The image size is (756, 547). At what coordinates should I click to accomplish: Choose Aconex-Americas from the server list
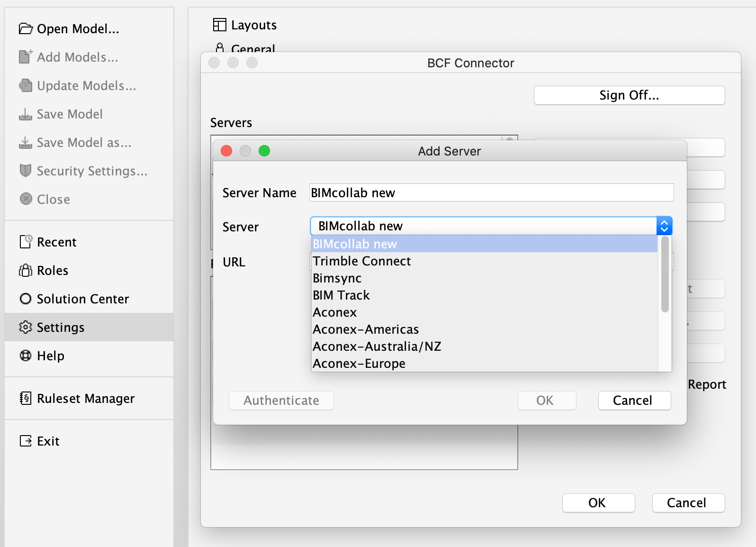(x=484, y=329)
